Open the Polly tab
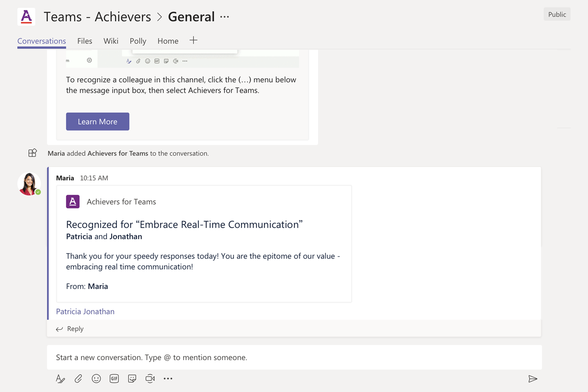The image size is (588, 392). [138, 41]
